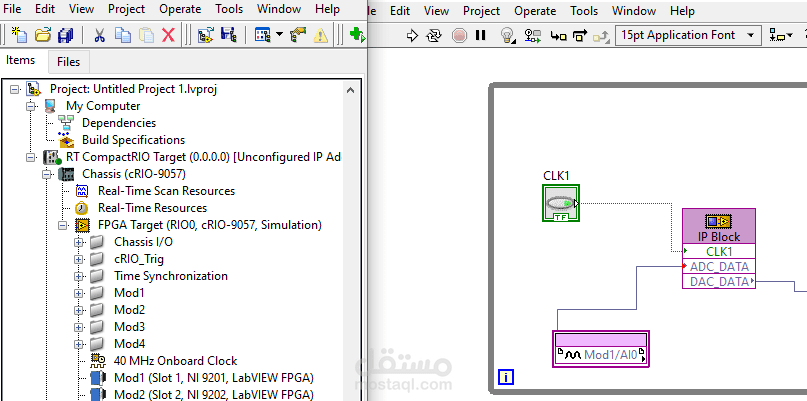Click Run Continuously icon

tap(435, 35)
